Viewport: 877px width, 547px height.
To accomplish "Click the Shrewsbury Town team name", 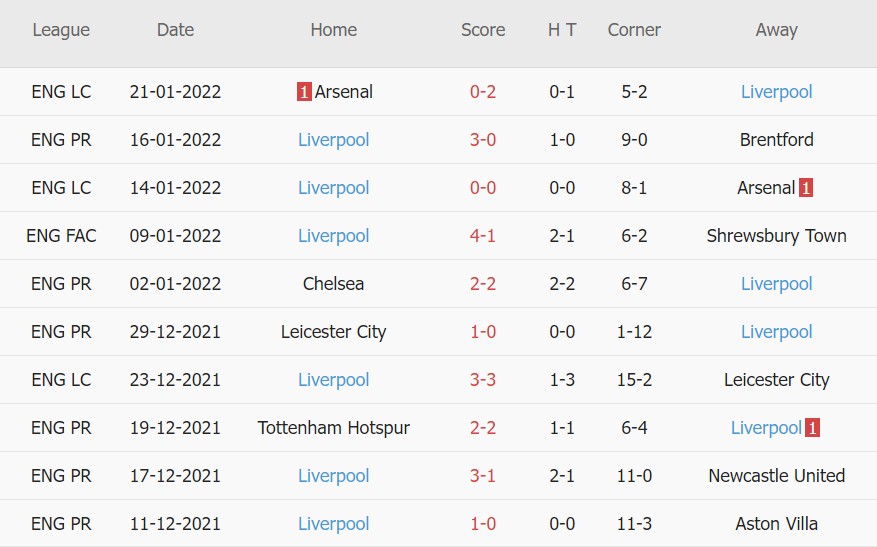I will click(x=776, y=236).
